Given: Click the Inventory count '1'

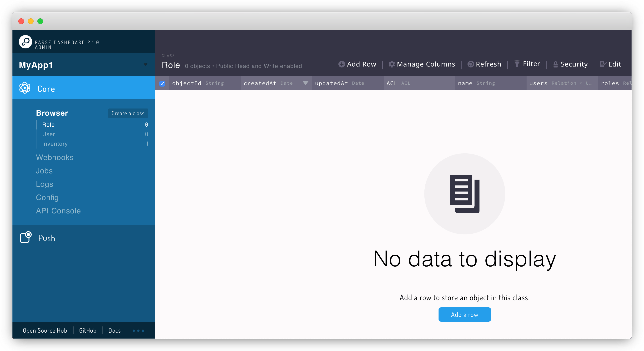Looking at the screenshot, I should 147,144.
